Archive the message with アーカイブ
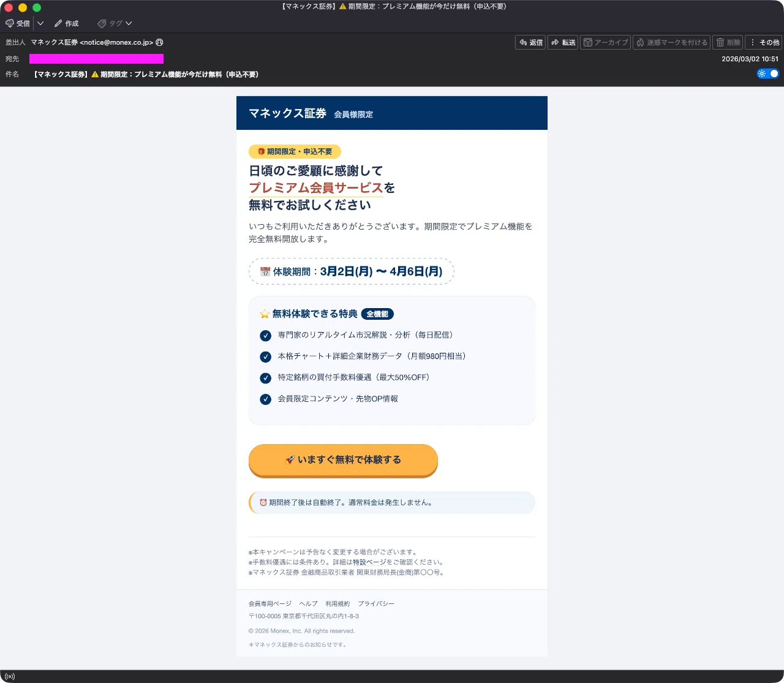This screenshot has width=784, height=683. tap(605, 42)
